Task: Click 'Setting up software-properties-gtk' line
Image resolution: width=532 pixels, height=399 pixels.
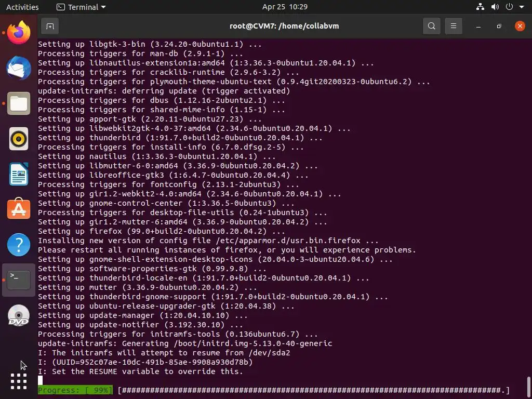Action: point(152,269)
